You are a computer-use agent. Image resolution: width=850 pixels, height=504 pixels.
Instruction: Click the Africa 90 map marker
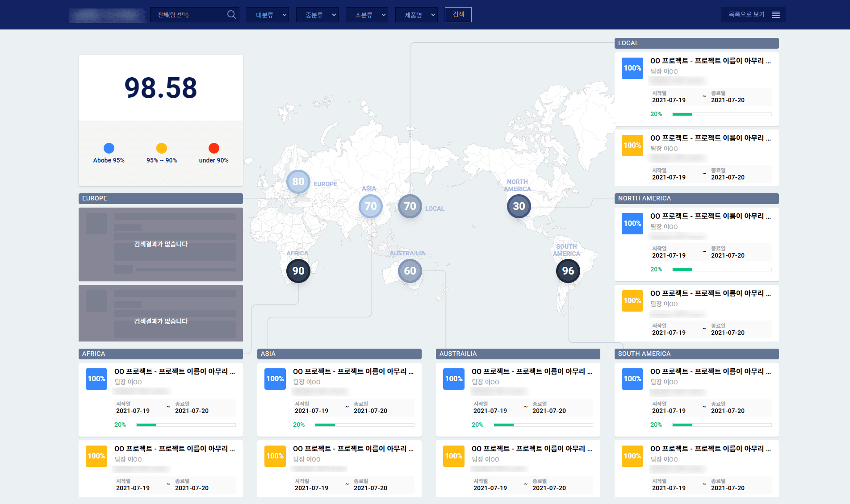tap(298, 271)
